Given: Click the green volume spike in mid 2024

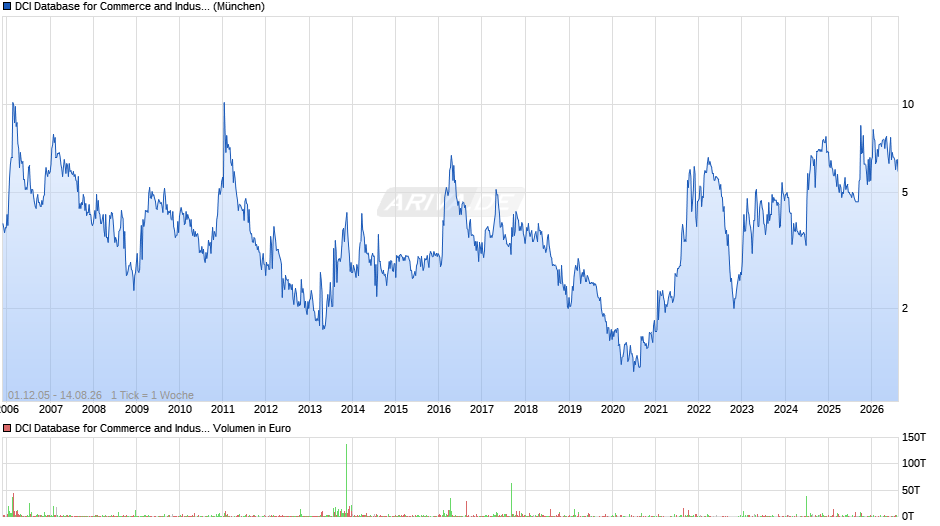Looking at the screenshot, I should click(806, 506).
